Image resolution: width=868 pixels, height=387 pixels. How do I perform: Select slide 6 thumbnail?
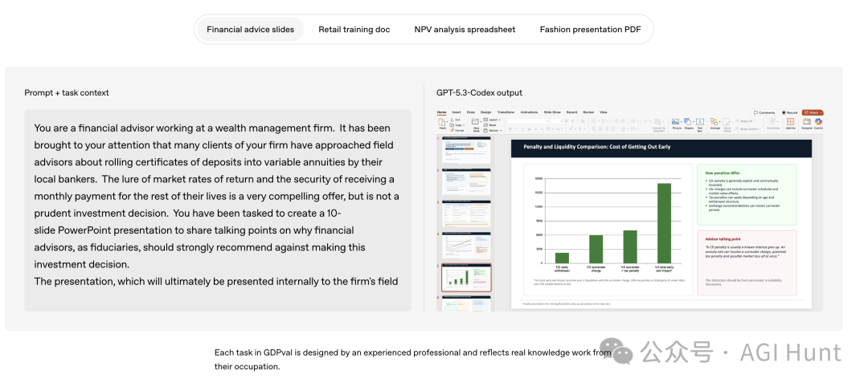coord(465,303)
